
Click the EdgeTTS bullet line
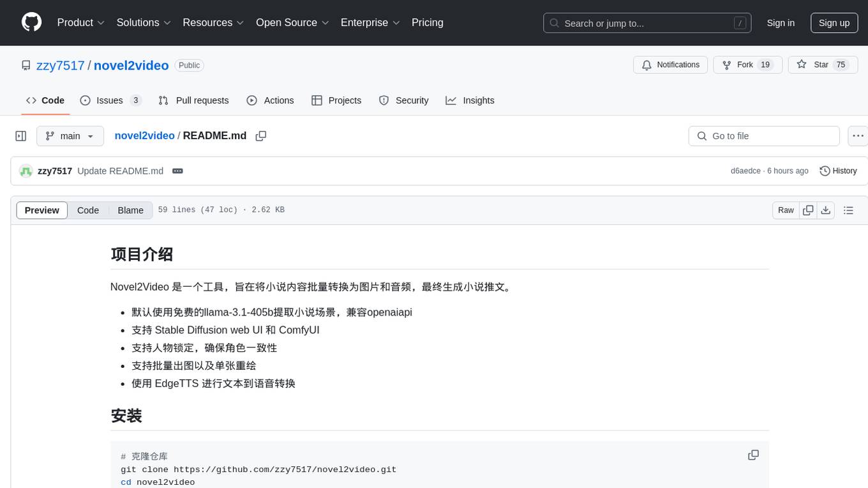click(x=213, y=383)
